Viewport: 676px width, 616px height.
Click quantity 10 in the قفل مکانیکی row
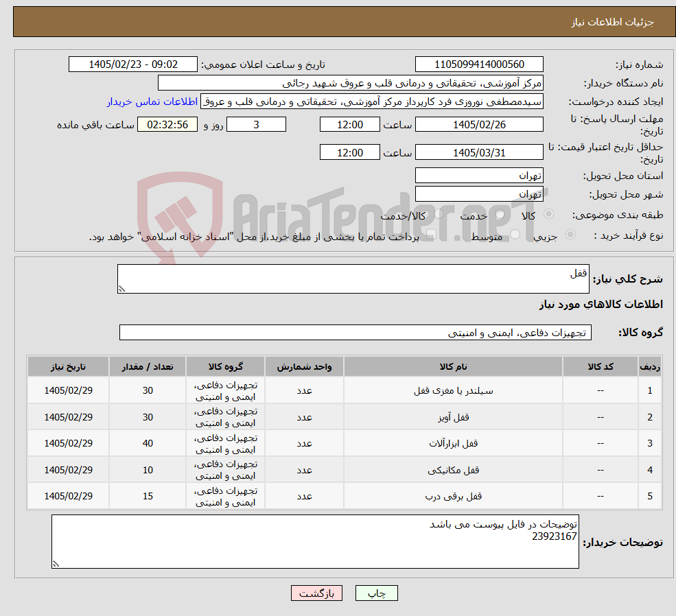(148, 470)
